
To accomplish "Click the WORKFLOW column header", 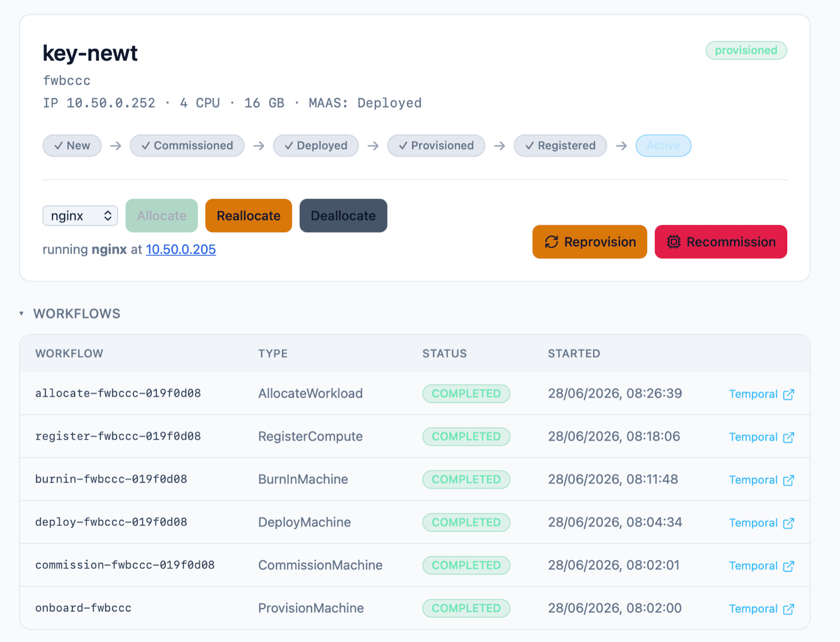I will pos(69,353).
